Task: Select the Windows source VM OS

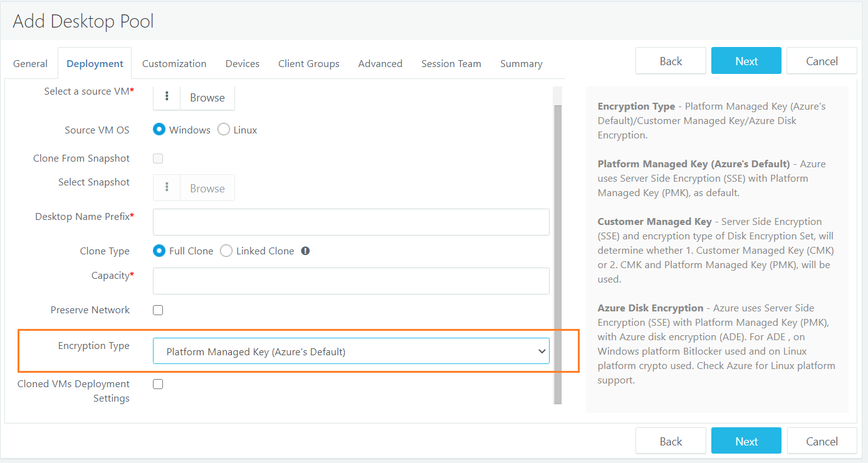Action: pyautogui.click(x=159, y=130)
